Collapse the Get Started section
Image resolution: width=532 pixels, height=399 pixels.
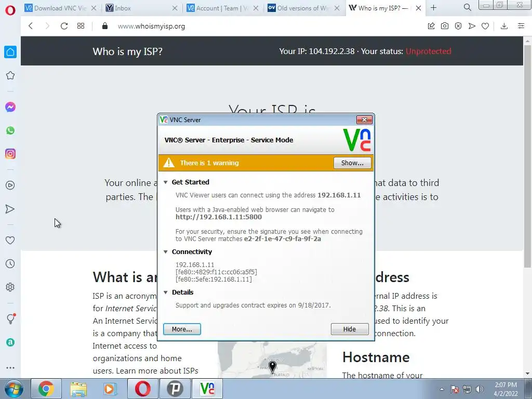click(166, 182)
